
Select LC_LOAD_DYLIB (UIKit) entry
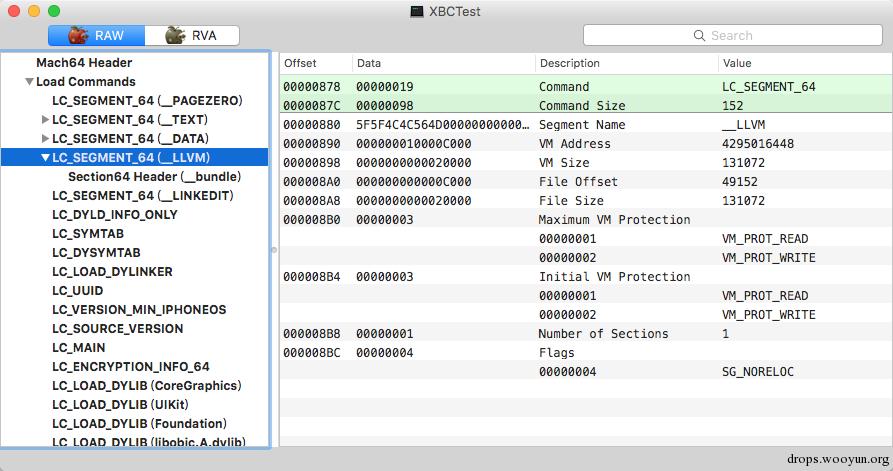tap(120, 404)
